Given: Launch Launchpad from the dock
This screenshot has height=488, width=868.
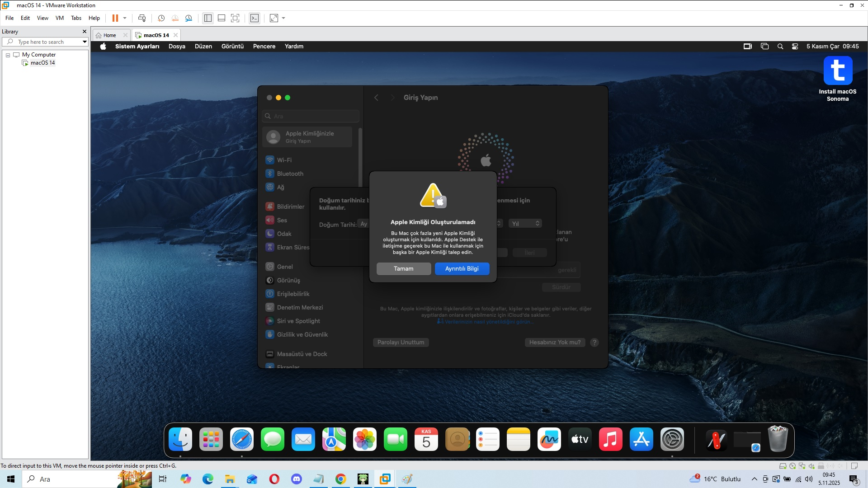Looking at the screenshot, I should pyautogui.click(x=211, y=439).
